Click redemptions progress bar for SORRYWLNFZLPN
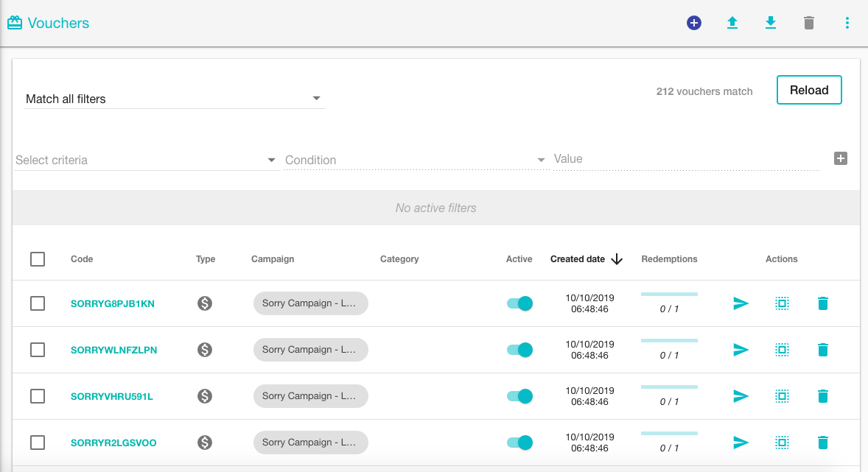Viewport: 868px width, 472px height. pyautogui.click(x=669, y=340)
